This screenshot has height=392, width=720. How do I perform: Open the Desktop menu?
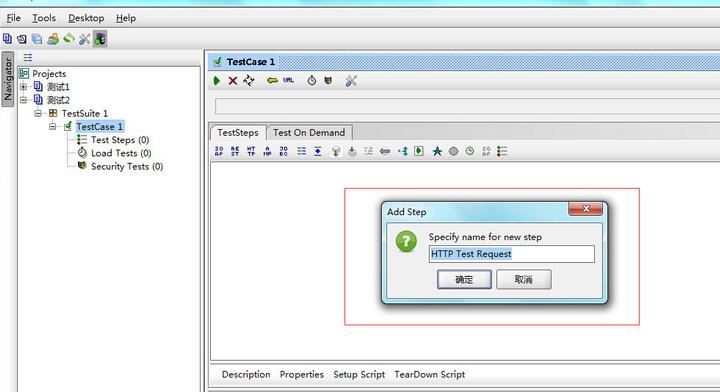tap(86, 18)
